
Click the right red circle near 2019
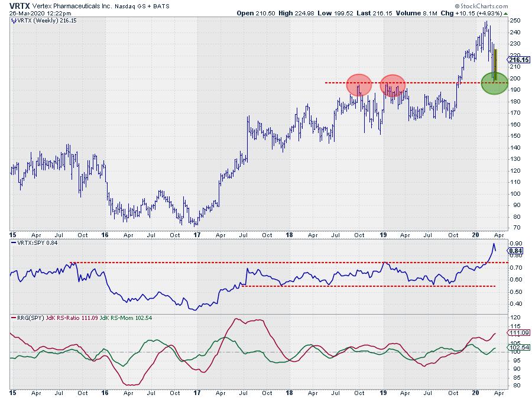tap(392, 85)
